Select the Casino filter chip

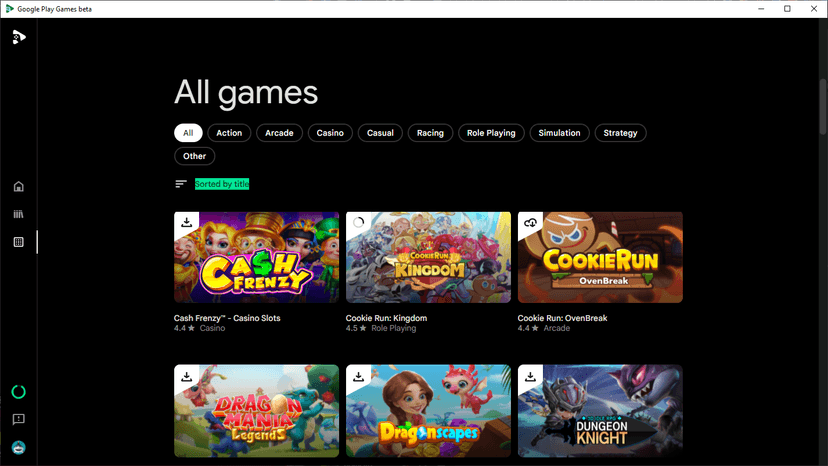click(330, 133)
